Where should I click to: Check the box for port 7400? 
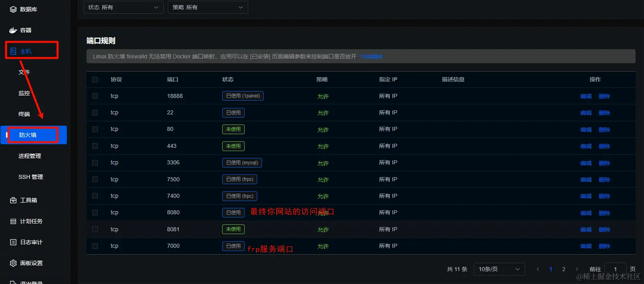[x=95, y=196]
